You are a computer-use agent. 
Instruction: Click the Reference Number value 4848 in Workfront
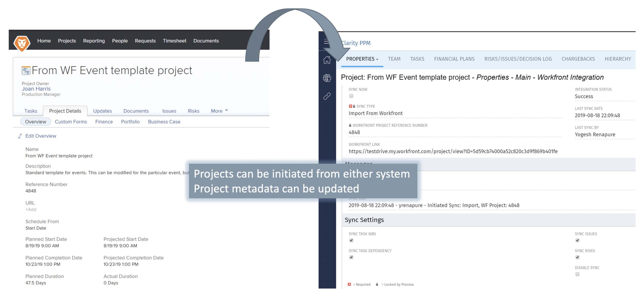[x=31, y=191]
